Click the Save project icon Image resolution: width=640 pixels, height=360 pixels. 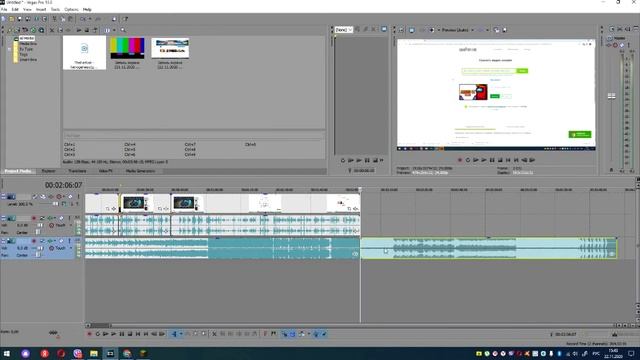(x=19, y=19)
